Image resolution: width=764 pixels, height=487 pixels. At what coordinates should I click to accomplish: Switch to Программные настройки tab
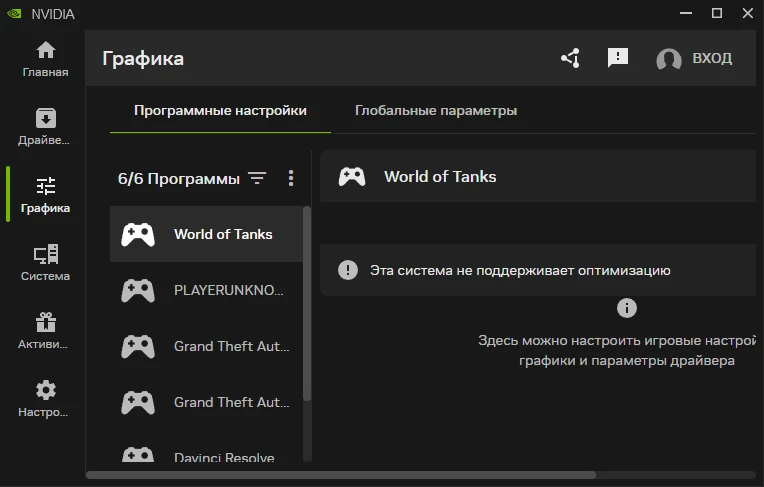pyautogui.click(x=220, y=111)
